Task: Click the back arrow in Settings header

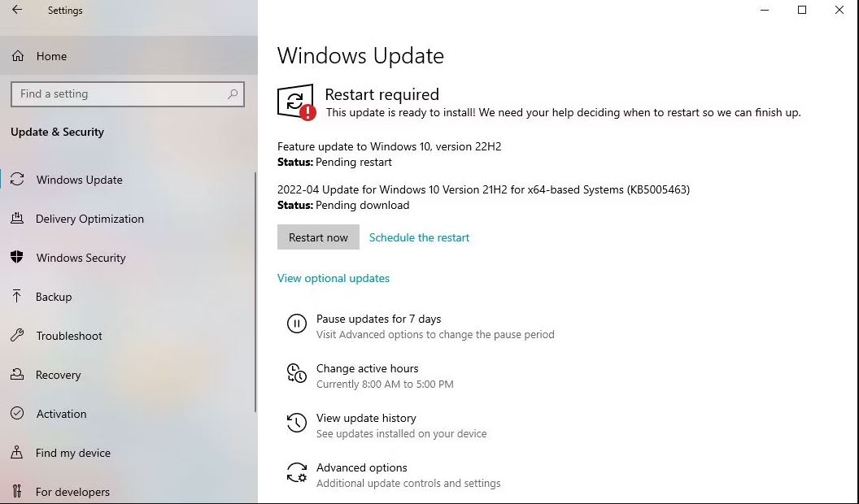Action: pyautogui.click(x=17, y=10)
